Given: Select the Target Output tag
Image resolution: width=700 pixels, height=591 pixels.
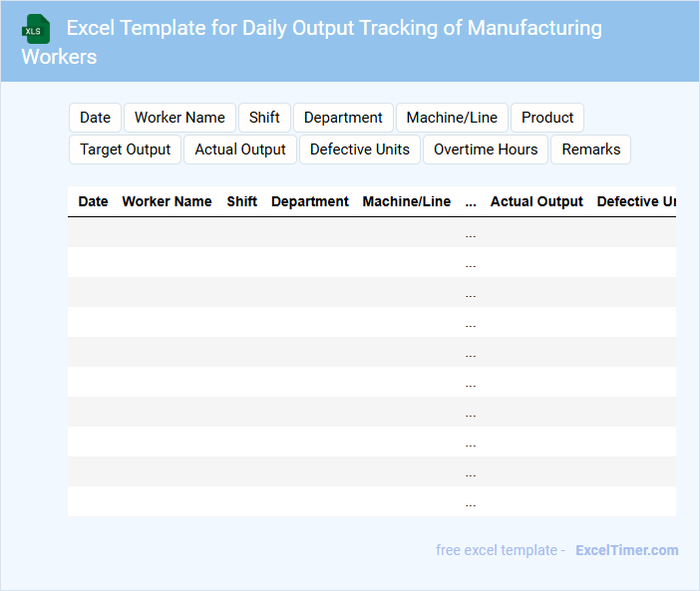Looking at the screenshot, I should pos(126,149).
